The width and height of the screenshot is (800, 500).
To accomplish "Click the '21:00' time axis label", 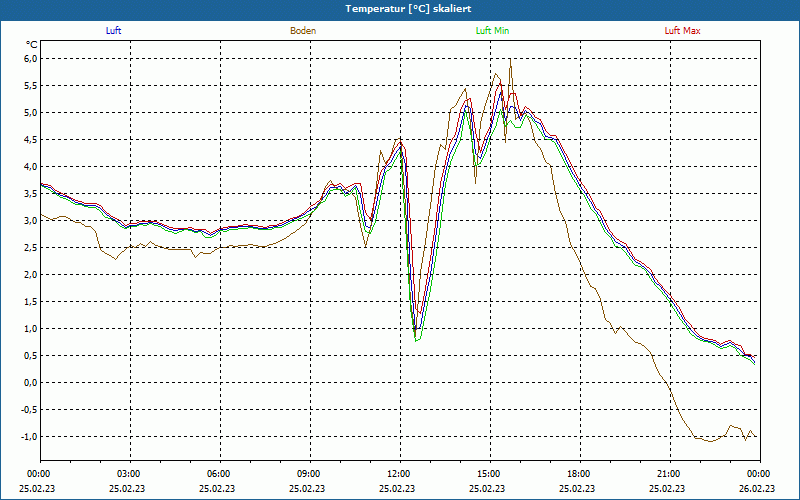I will pyautogui.click(x=668, y=474).
